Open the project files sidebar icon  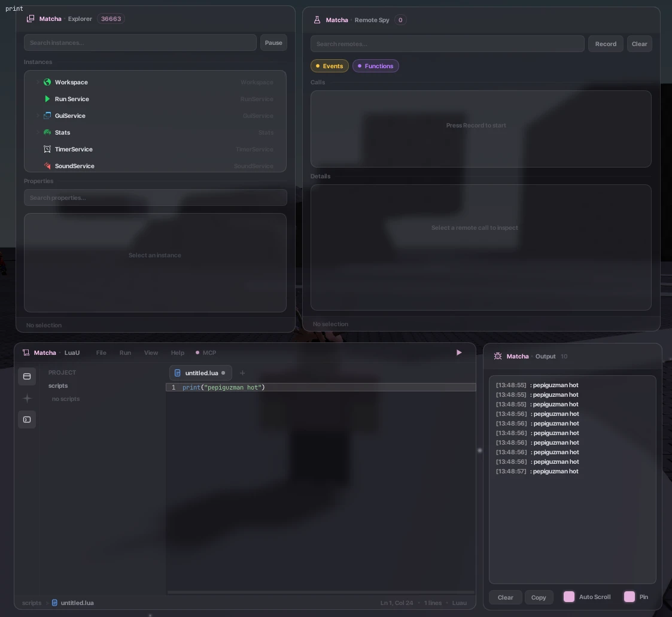pyautogui.click(x=27, y=376)
